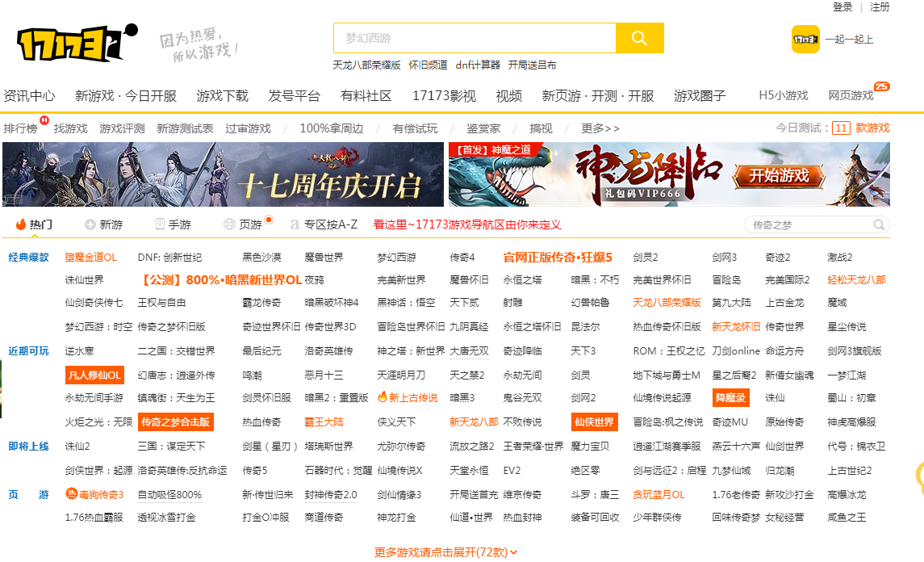Open the 找游戏 sub-navigation link

(70, 128)
